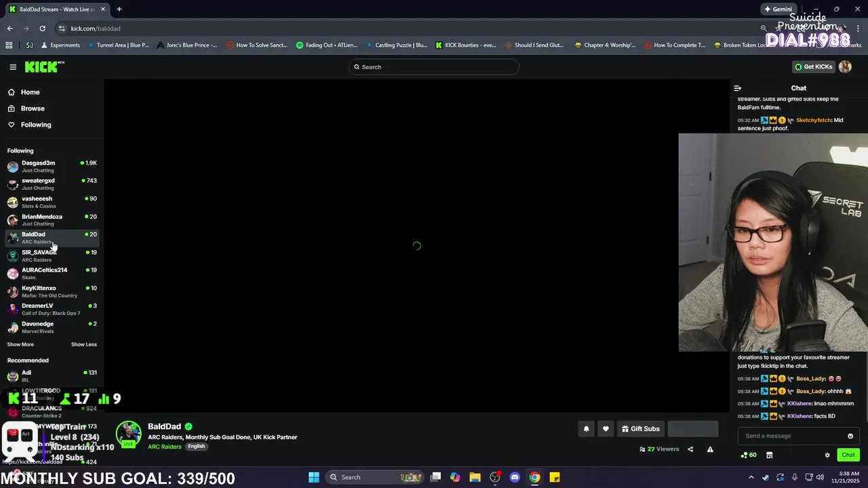Screen dimensions: 868x488
Task: Click the KICK logo
Action: tap(44, 66)
